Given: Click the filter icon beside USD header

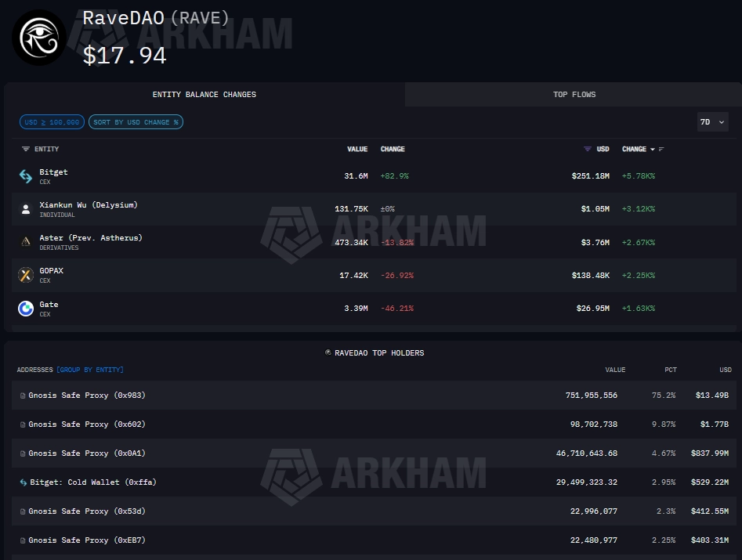Looking at the screenshot, I should [x=588, y=149].
